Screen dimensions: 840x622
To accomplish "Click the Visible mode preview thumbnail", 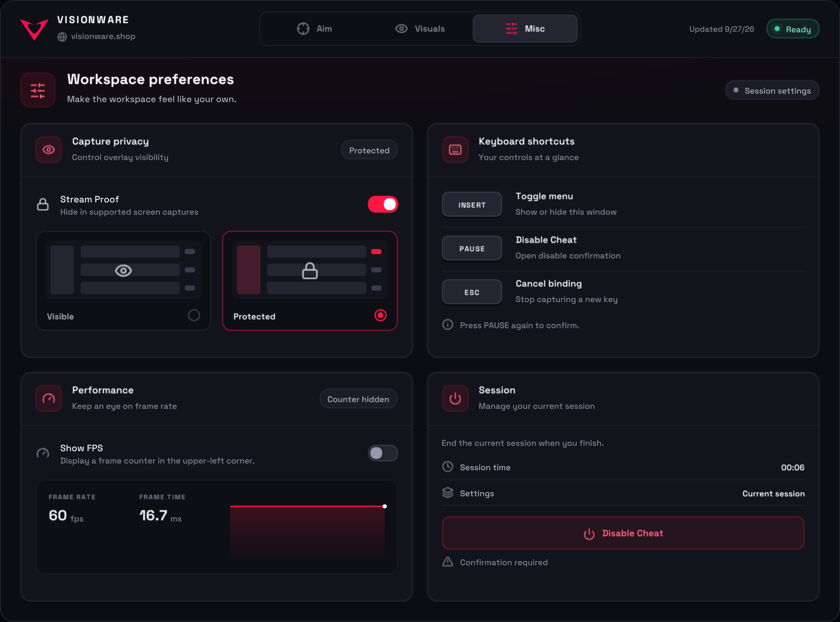I will [x=123, y=270].
